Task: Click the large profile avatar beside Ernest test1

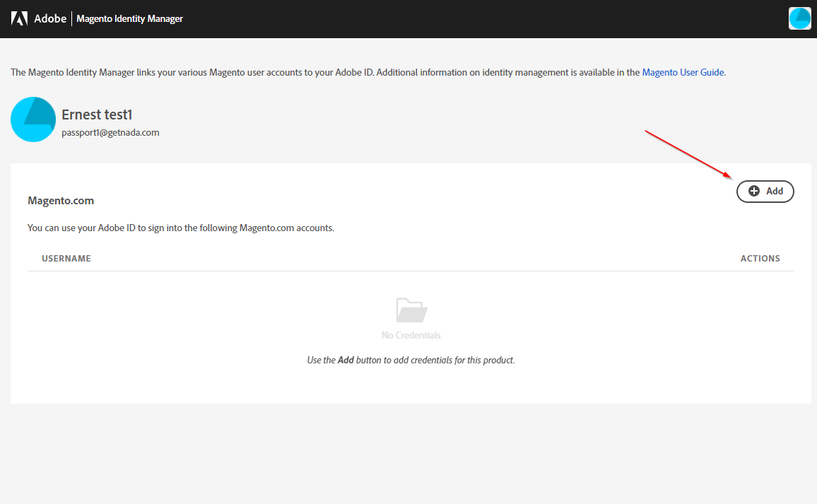Action: point(33,119)
